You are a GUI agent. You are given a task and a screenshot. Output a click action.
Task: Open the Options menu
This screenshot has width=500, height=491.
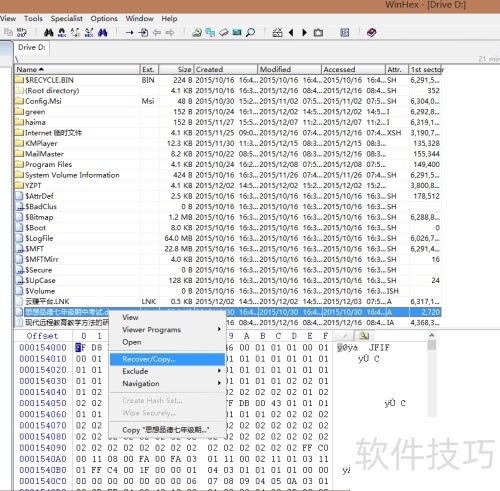[x=104, y=18]
